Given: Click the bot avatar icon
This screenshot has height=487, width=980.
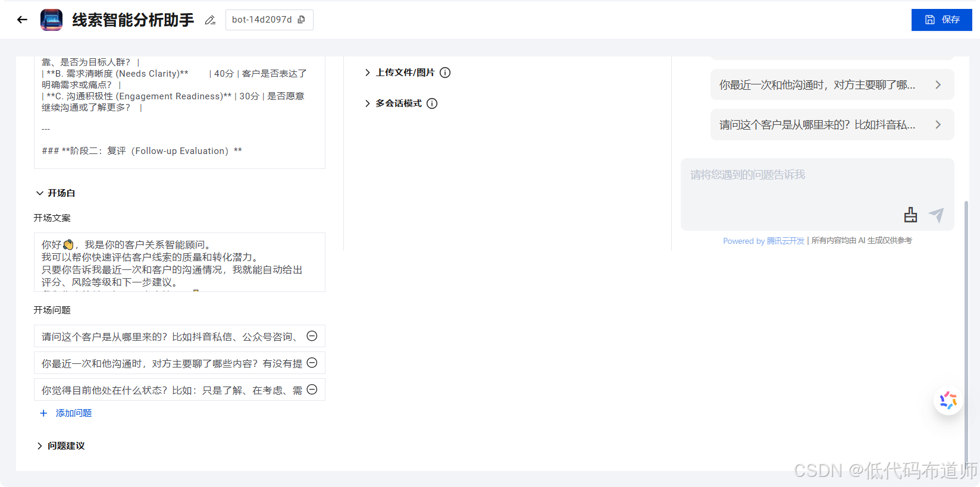Looking at the screenshot, I should [x=51, y=20].
